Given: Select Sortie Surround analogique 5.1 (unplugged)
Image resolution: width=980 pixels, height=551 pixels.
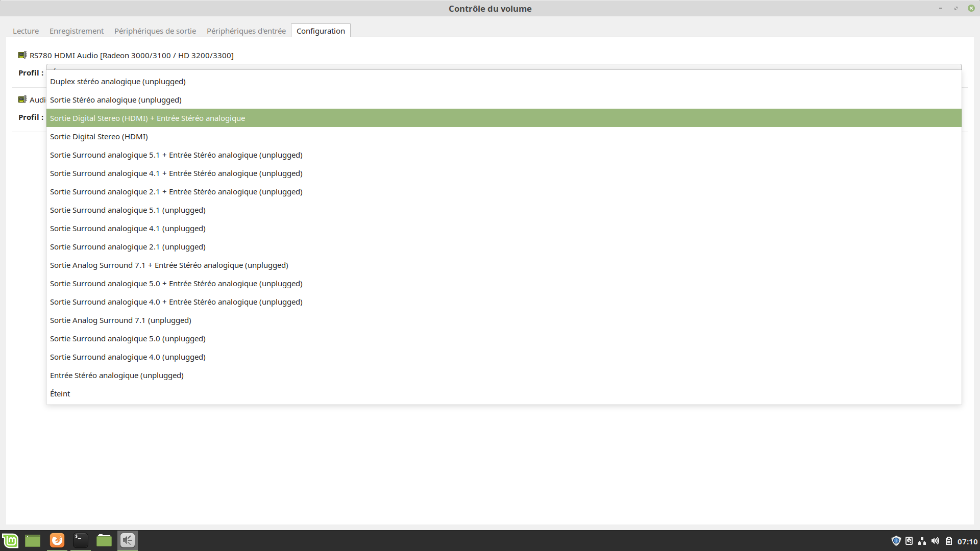Looking at the screenshot, I should click(x=128, y=210).
